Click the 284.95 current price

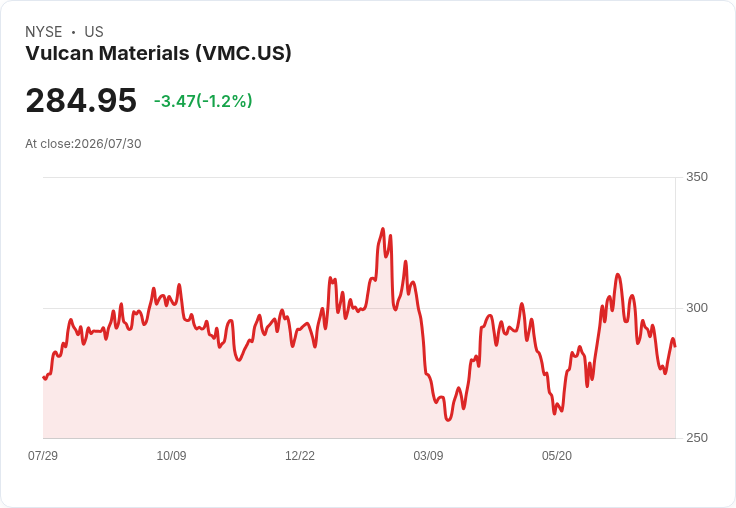click(81, 100)
